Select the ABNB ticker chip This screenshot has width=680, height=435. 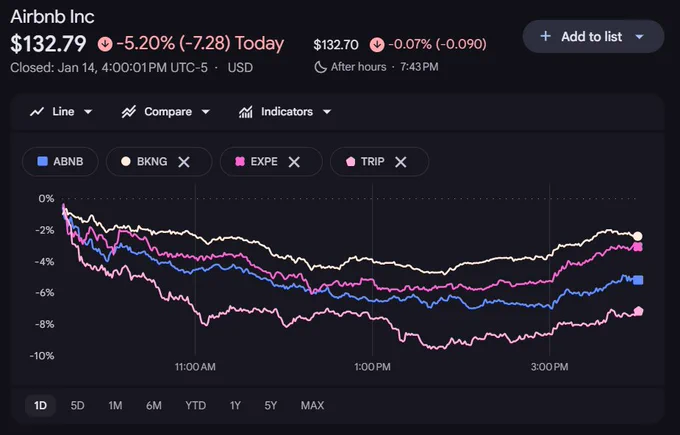(60, 162)
